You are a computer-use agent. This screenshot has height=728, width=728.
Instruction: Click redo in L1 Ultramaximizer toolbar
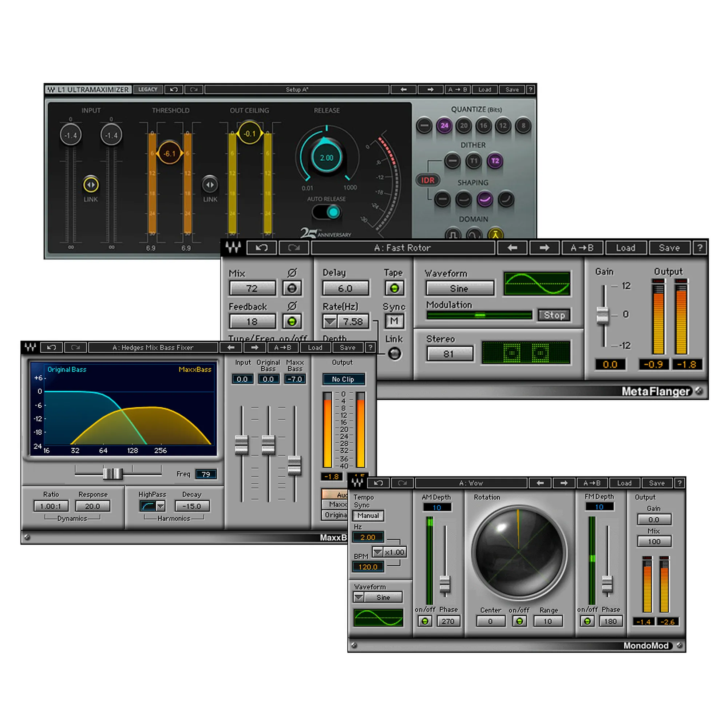coord(194,89)
